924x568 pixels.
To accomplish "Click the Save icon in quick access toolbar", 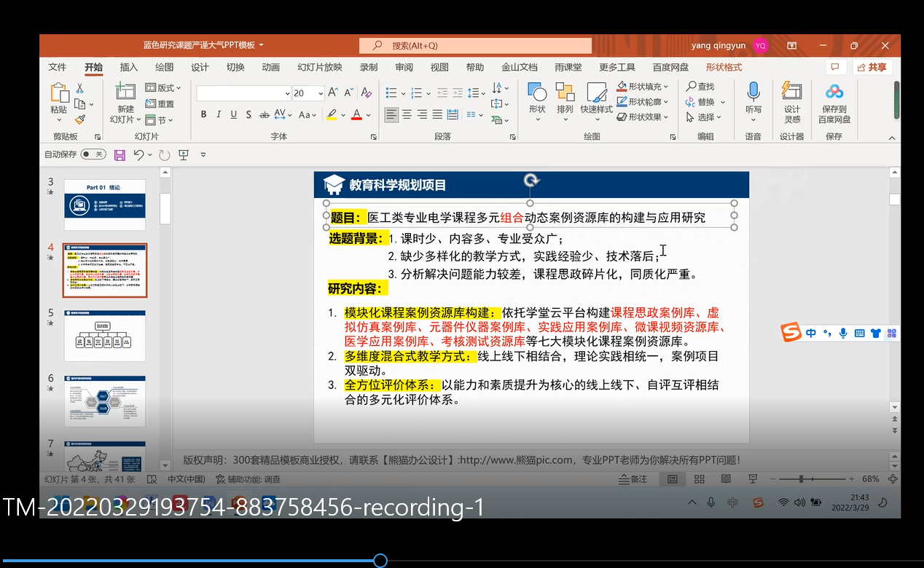I will pyautogui.click(x=120, y=155).
